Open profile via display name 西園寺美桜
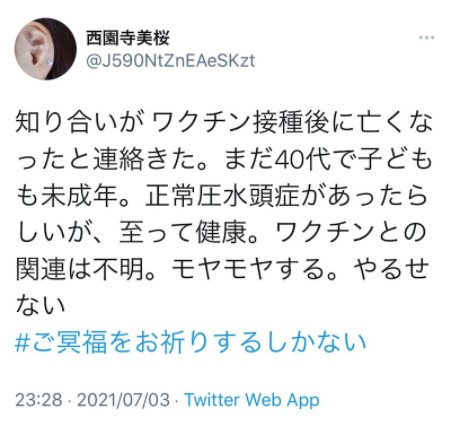The height and width of the screenshot is (426, 459). click(128, 38)
